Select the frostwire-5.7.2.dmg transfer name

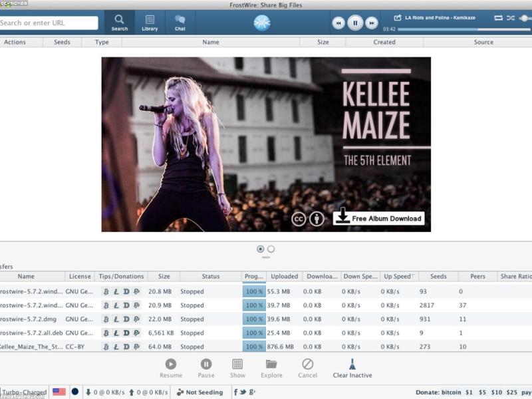[x=28, y=319]
